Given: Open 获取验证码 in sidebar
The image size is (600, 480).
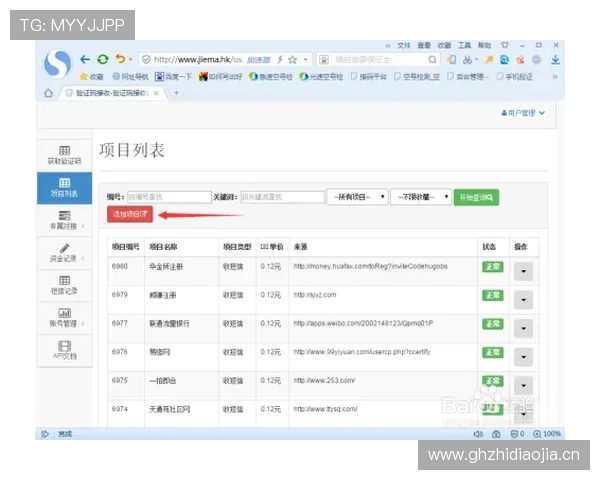Looking at the screenshot, I should click(64, 155).
